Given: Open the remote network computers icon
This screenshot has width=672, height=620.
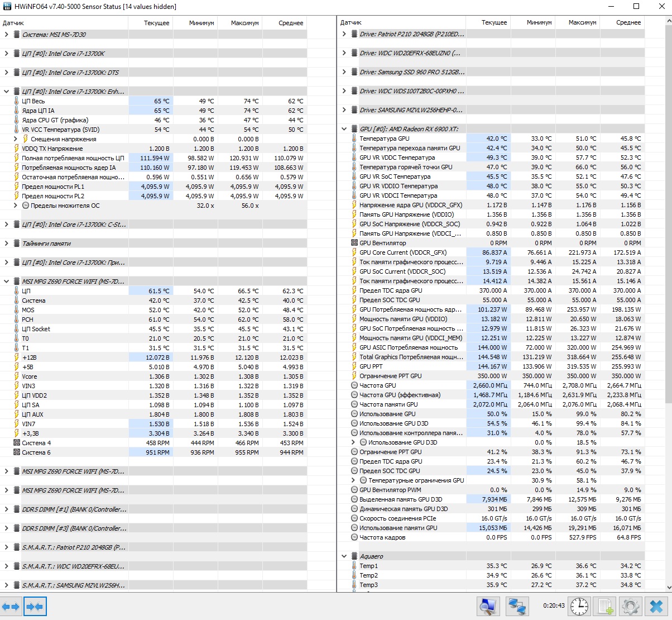Looking at the screenshot, I should coord(518,607).
